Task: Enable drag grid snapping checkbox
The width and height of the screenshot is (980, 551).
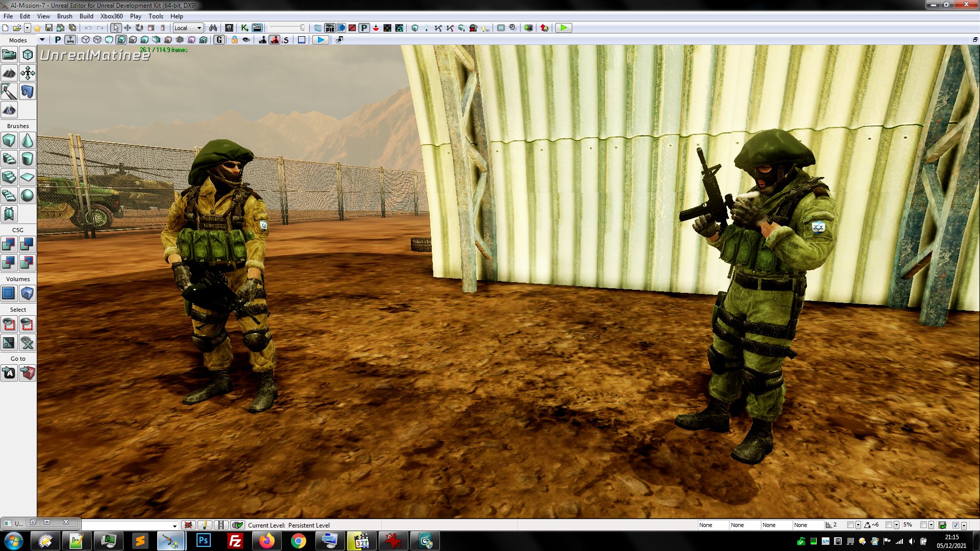Action: tap(850, 525)
